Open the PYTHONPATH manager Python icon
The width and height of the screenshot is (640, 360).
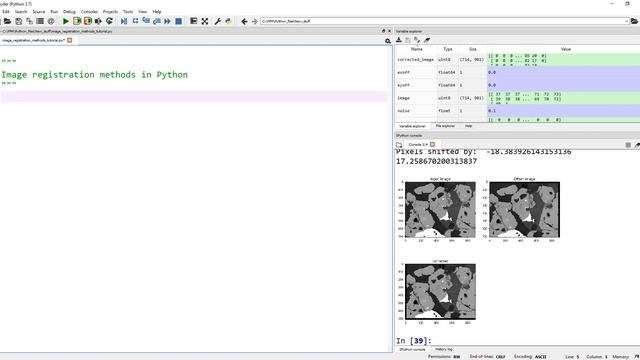[x=229, y=21]
